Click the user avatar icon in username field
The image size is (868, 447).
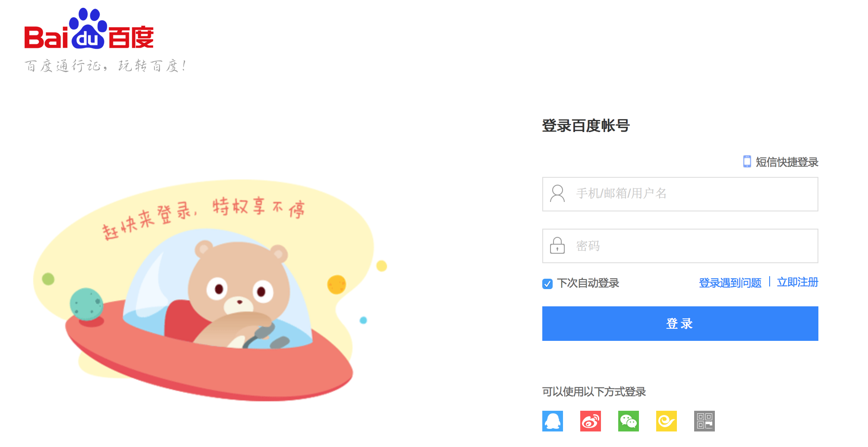[557, 193]
